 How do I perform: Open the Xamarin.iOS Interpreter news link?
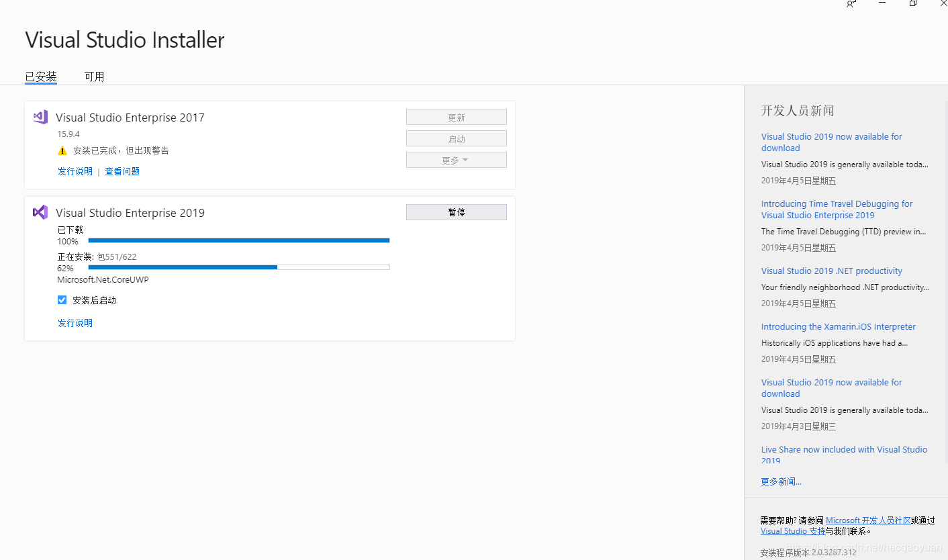pos(839,326)
